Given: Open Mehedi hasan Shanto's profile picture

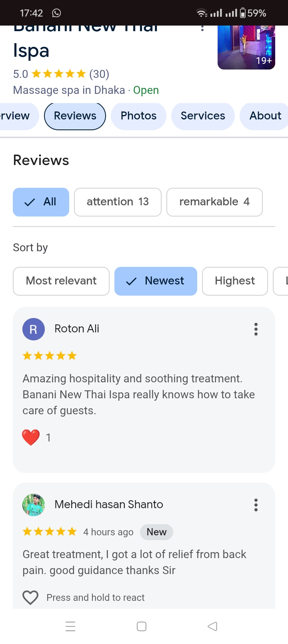Looking at the screenshot, I should [x=34, y=505].
